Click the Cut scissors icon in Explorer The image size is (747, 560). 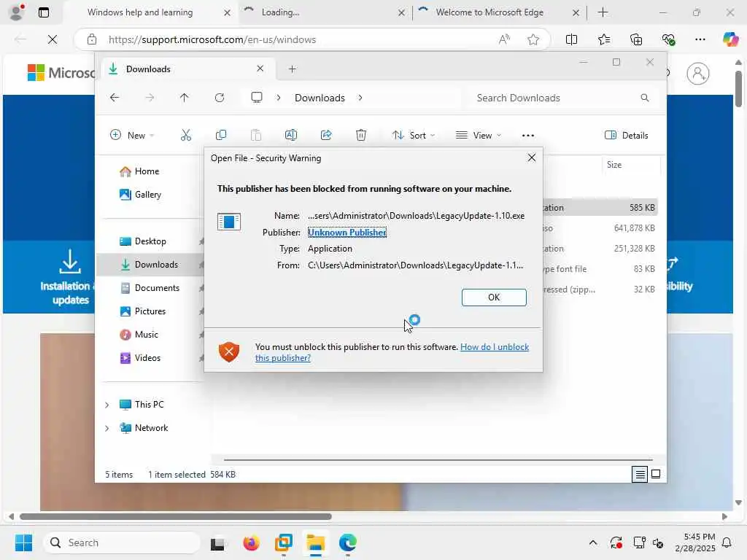point(186,135)
